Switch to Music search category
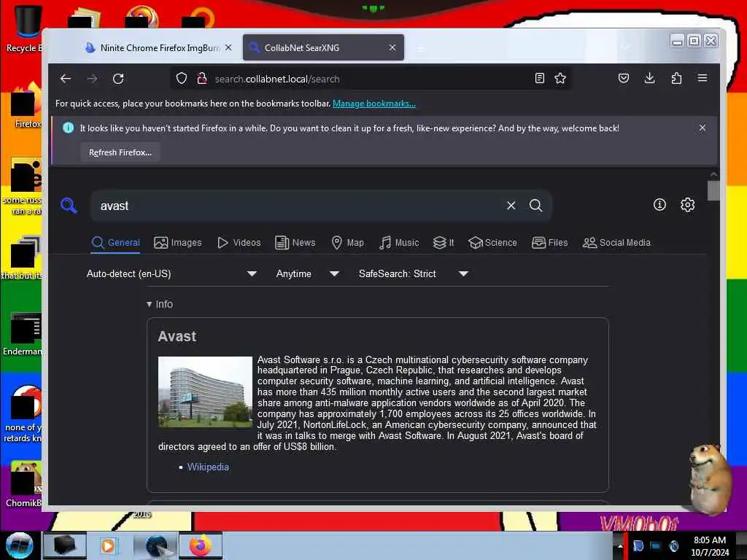747x560 pixels. point(399,243)
